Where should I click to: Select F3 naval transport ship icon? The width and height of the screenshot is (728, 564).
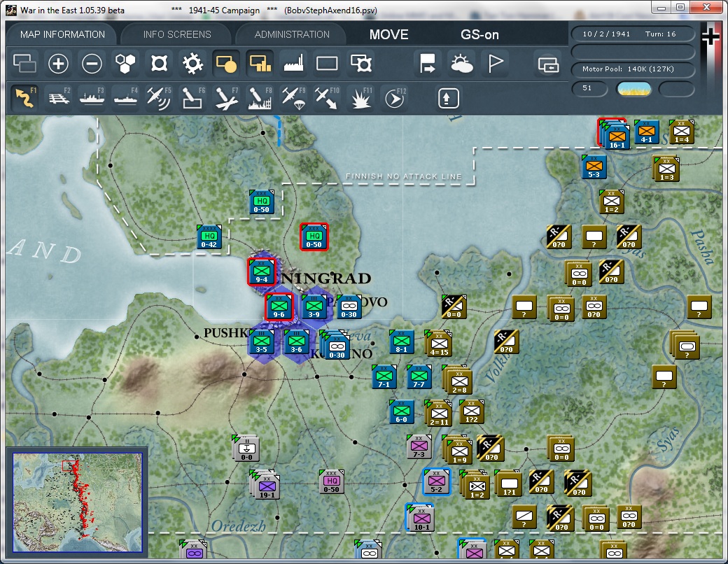[x=92, y=97]
